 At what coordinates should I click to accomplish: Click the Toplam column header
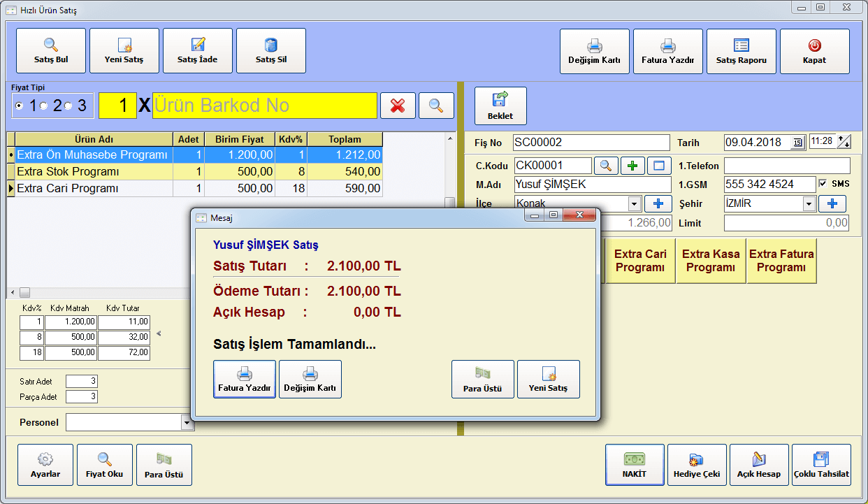[x=345, y=139]
